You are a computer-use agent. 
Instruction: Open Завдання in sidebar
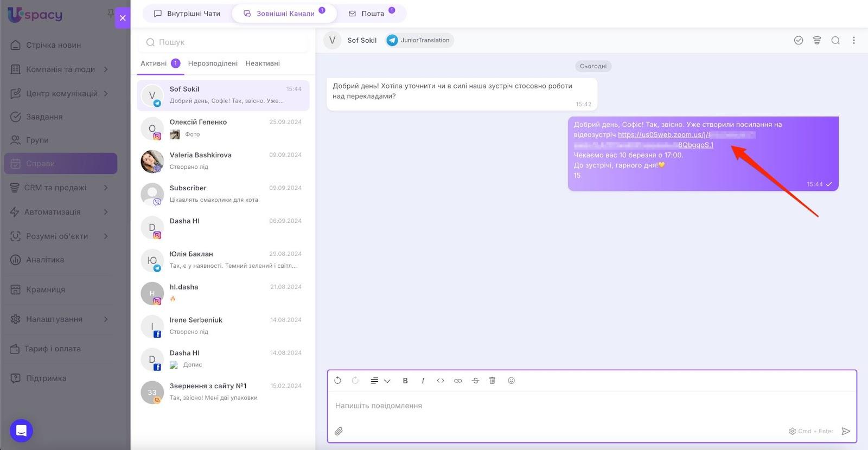(x=44, y=117)
